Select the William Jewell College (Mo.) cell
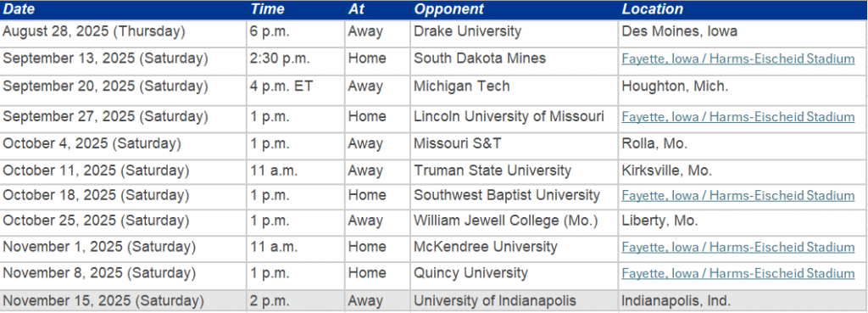 tap(515, 222)
